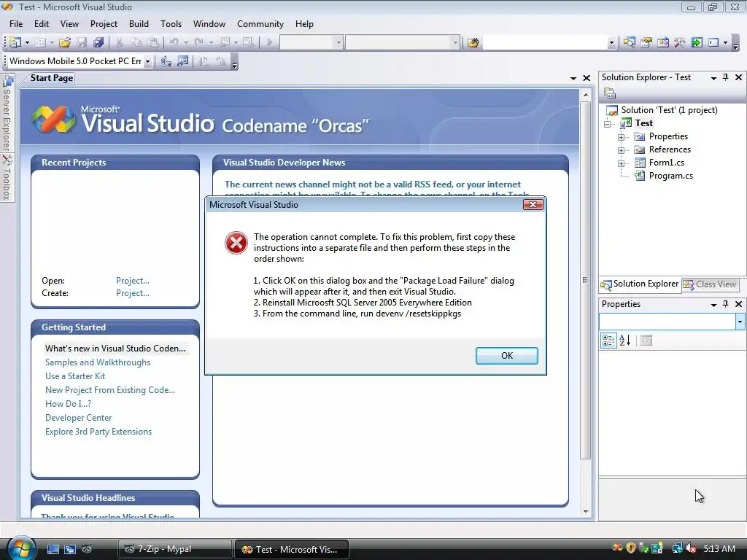Screen dimensions: 747x560
Task: Click the Start Page vertical scrollbar thumb
Action: coord(586,280)
